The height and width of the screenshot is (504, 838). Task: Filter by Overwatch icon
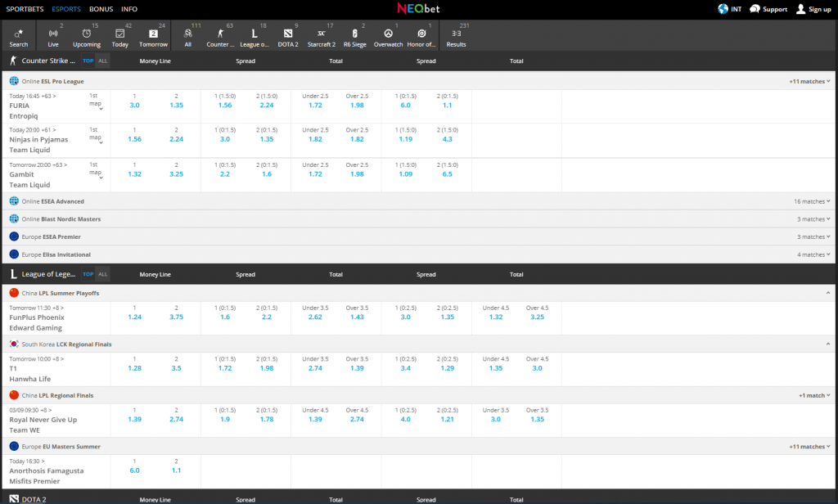tap(388, 34)
